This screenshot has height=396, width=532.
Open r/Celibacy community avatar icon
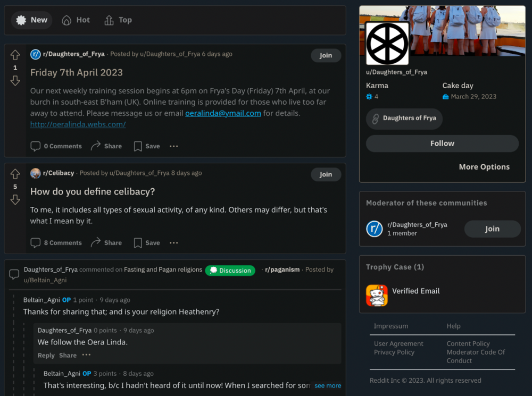click(x=35, y=173)
